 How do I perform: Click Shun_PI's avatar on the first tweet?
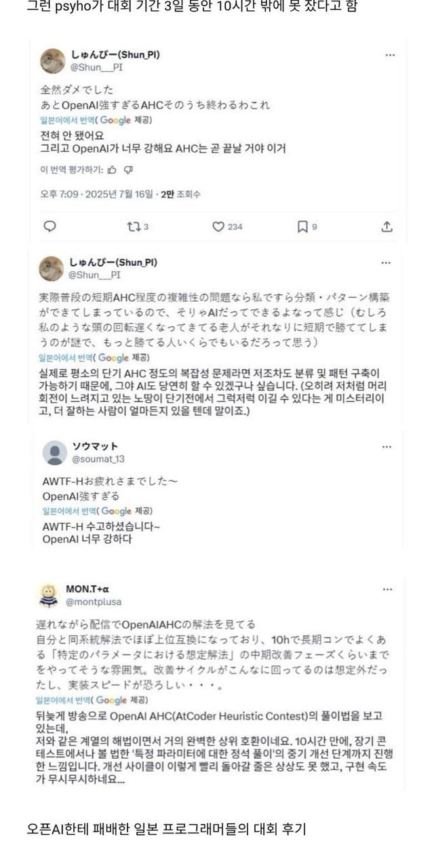[x=52, y=61]
